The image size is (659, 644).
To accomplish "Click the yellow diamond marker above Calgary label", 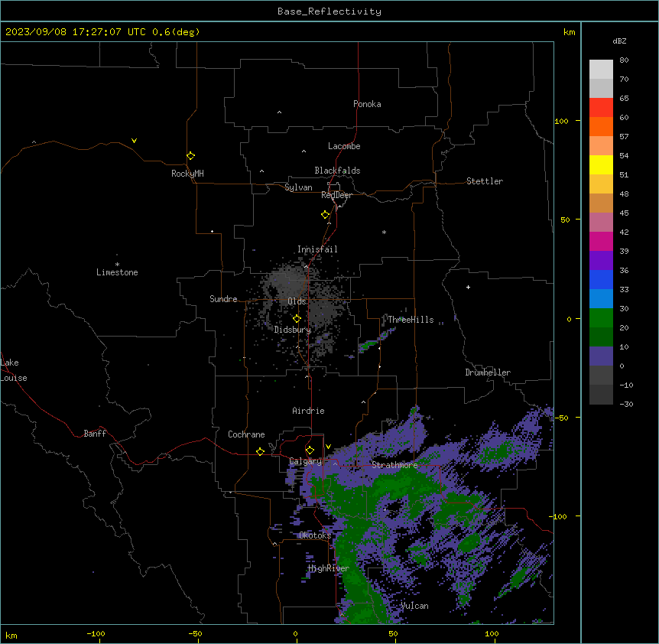I will tap(310, 450).
